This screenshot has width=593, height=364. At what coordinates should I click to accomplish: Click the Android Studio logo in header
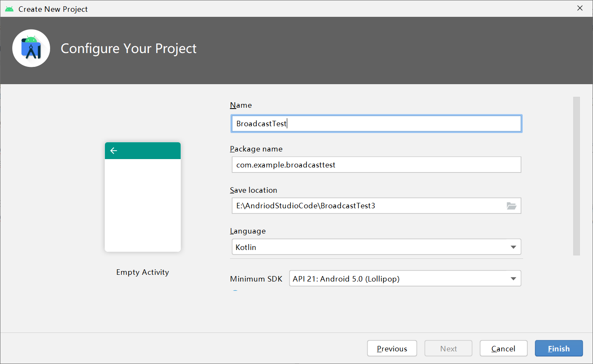31,48
